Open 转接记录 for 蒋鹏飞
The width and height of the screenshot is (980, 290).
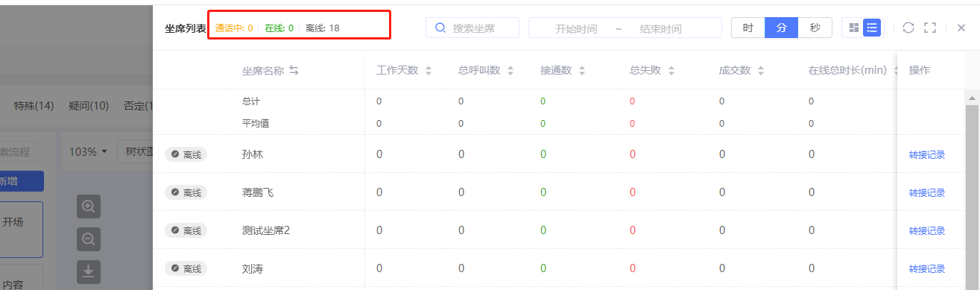[927, 193]
